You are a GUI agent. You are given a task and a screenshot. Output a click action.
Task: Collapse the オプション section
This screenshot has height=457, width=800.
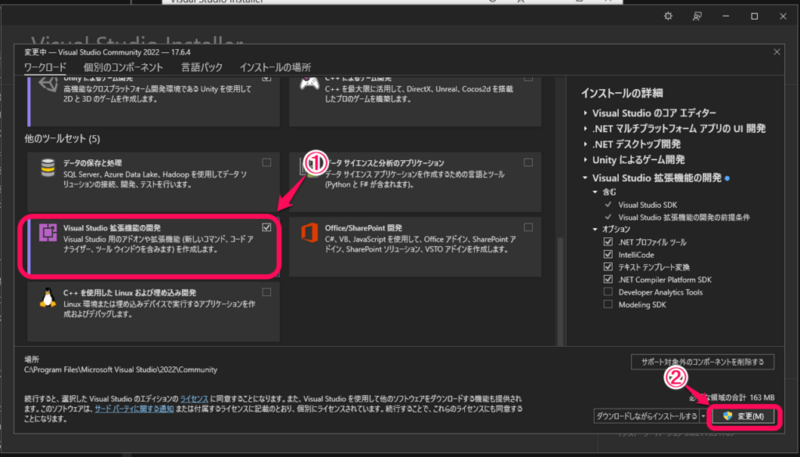(x=595, y=230)
